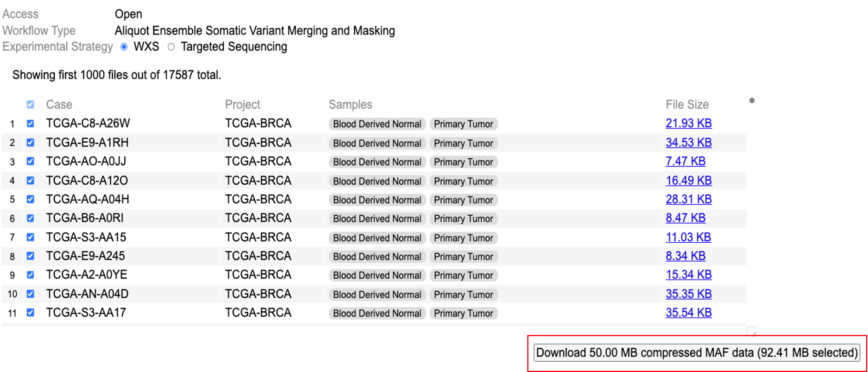The image size is (868, 372).
Task: Click the Case column header
Action: click(x=59, y=104)
